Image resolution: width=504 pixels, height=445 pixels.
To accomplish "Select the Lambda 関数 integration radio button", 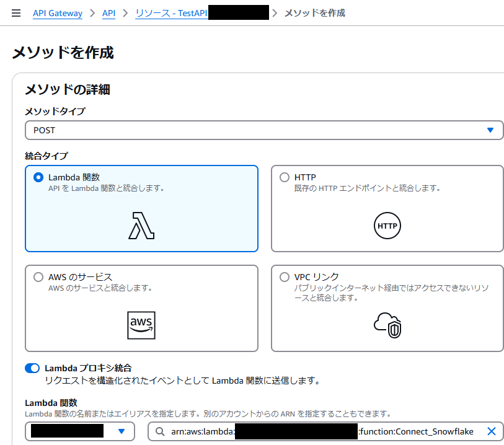I will click(38, 177).
